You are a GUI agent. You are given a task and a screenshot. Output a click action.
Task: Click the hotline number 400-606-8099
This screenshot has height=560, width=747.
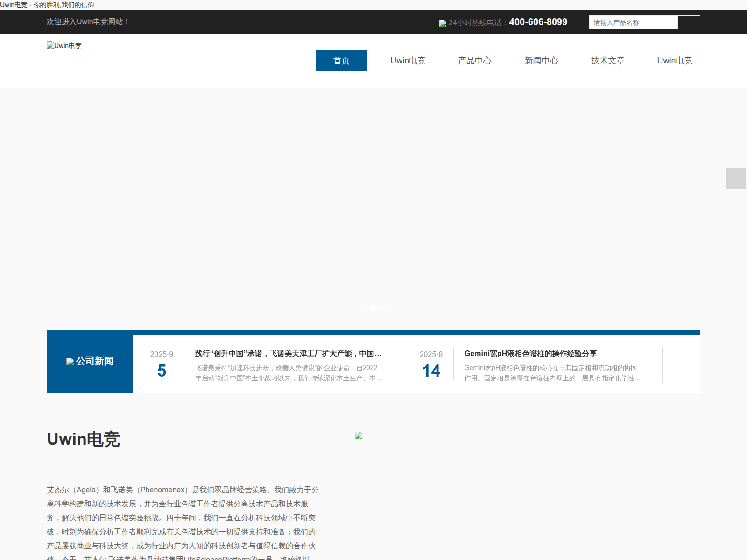click(x=538, y=22)
